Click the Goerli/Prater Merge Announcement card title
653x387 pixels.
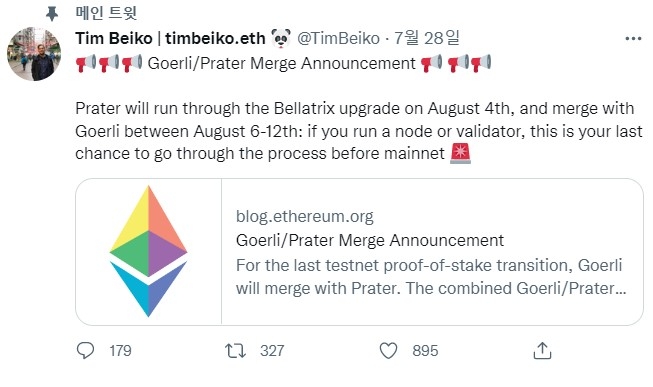coord(370,240)
